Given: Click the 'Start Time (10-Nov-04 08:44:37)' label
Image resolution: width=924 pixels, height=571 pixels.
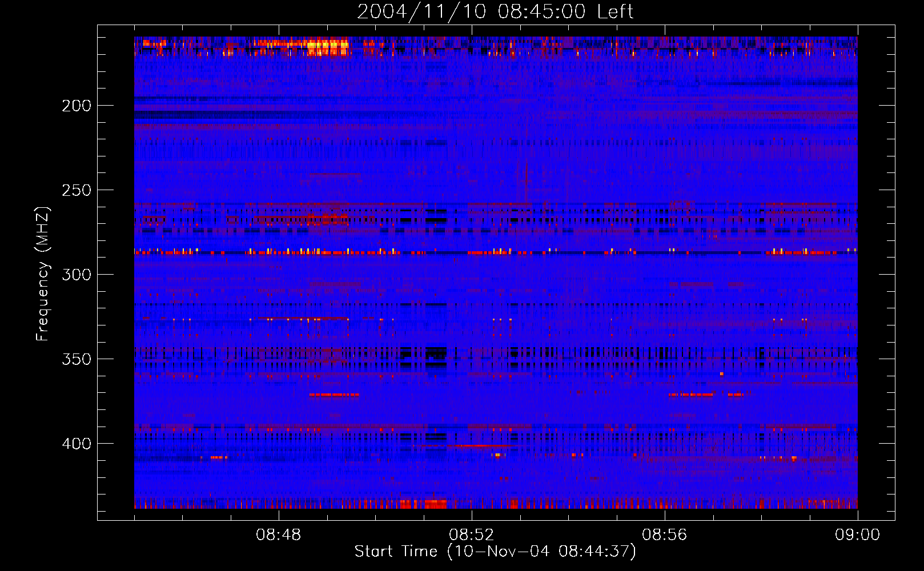Looking at the screenshot, I should pyautogui.click(x=495, y=552).
